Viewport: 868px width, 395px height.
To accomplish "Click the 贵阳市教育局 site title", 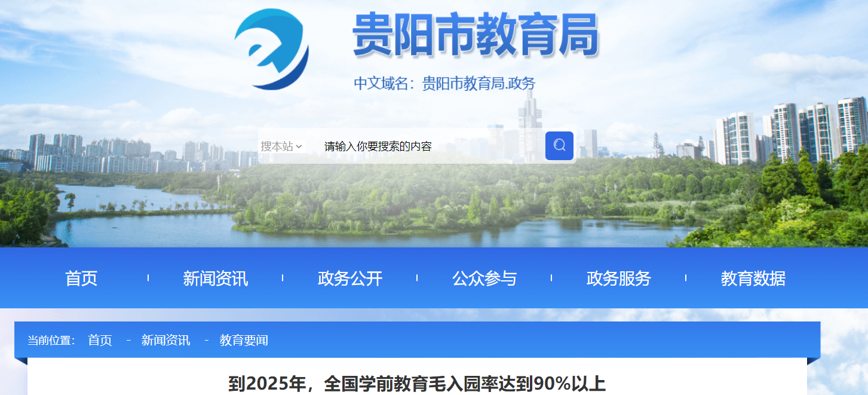I will 476,35.
